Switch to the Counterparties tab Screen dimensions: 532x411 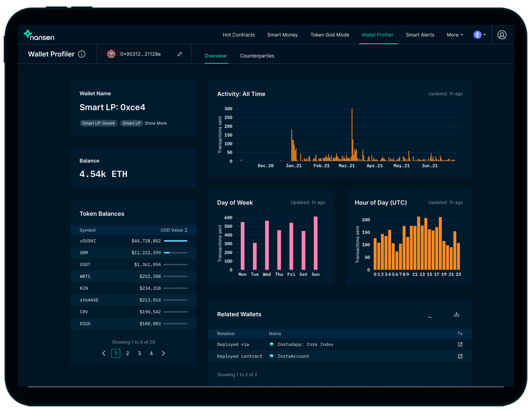(257, 56)
